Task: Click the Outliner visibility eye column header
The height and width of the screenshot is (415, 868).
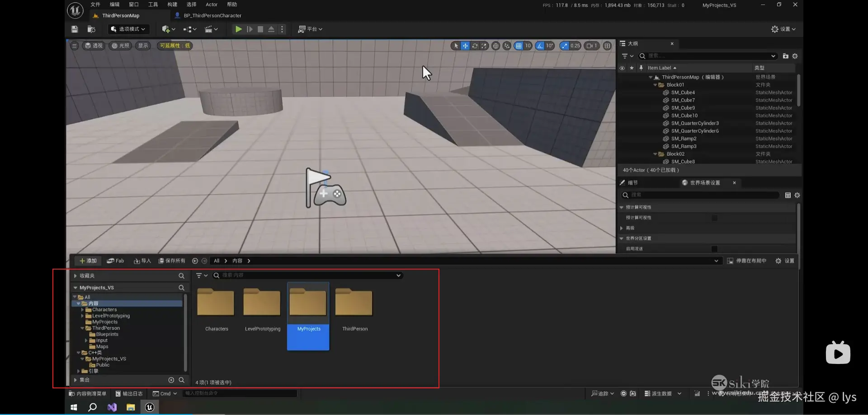Action: (622, 68)
